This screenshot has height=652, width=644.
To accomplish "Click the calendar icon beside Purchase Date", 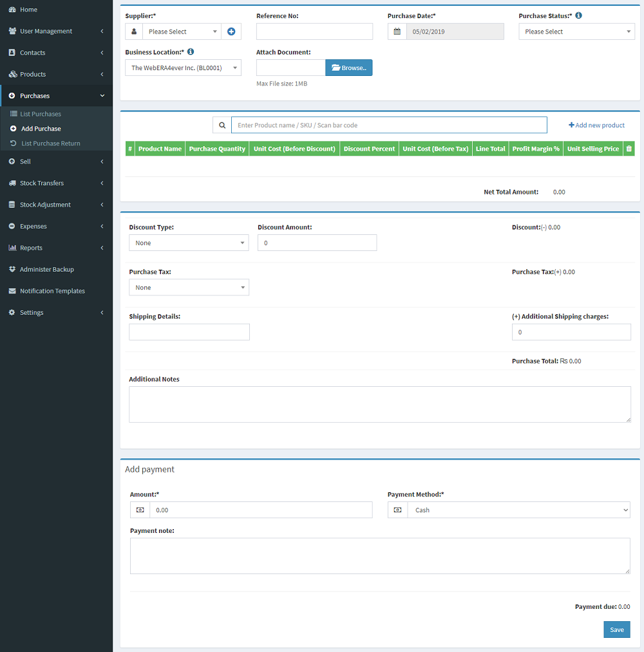I will tap(397, 32).
